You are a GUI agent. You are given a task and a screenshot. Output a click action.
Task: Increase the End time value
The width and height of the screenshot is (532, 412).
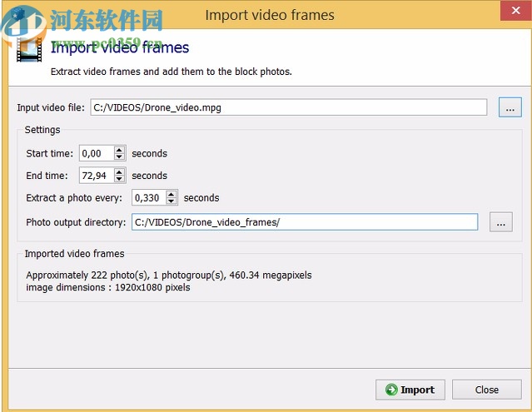119,171
